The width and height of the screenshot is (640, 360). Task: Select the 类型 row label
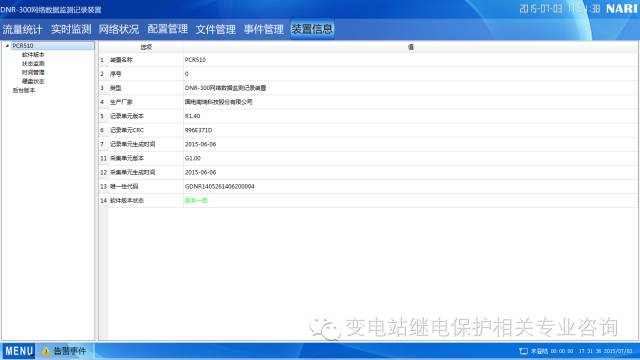click(x=116, y=88)
